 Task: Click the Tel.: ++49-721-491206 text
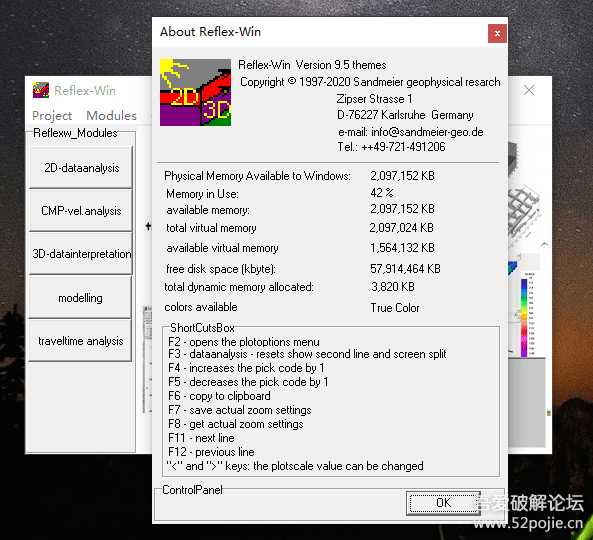pos(391,147)
